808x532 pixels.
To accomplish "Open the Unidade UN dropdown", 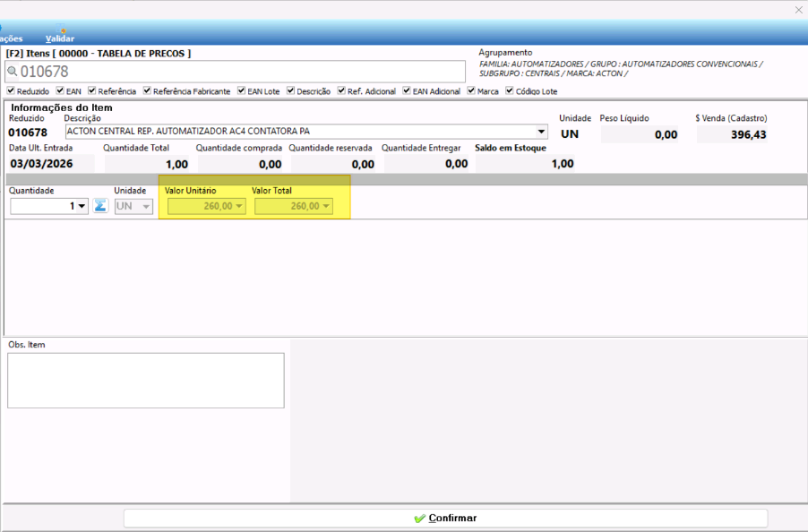I will (146, 207).
